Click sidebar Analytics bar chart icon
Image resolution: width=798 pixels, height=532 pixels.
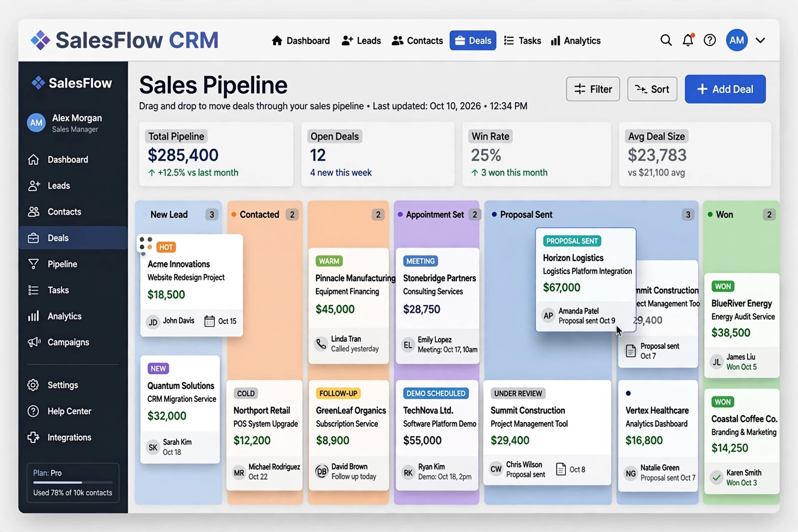point(33,316)
